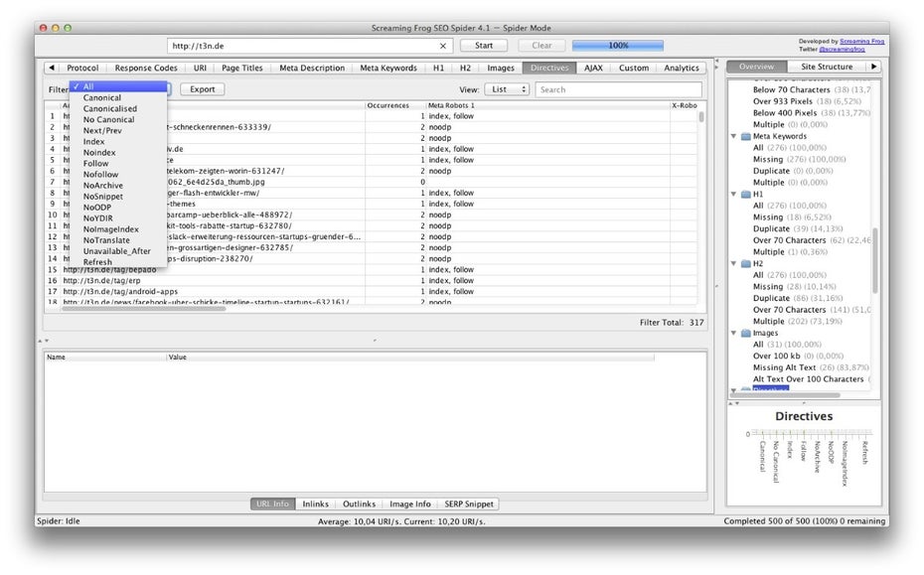Image resolution: width=924 pixels, height=575 pixels.
Task: Click the Clear button
Action: 541,46
